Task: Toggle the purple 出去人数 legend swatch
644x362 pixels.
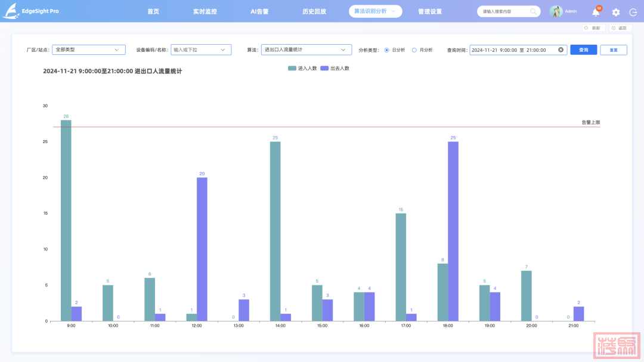Action: click(325, 69)
